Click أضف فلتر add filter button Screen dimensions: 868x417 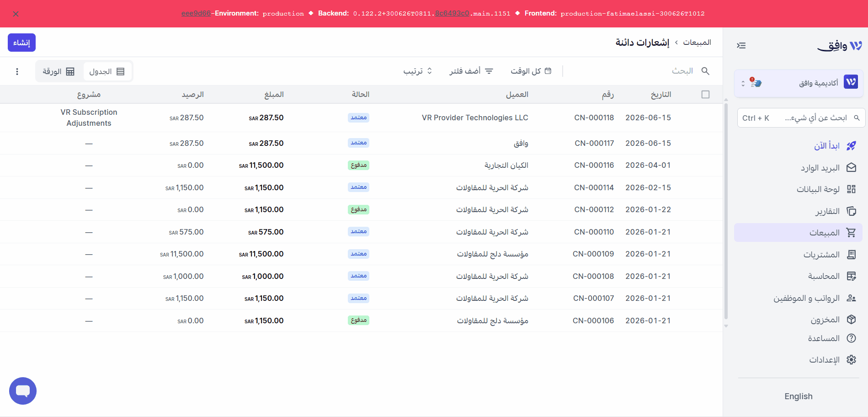(x=471, y=71)
